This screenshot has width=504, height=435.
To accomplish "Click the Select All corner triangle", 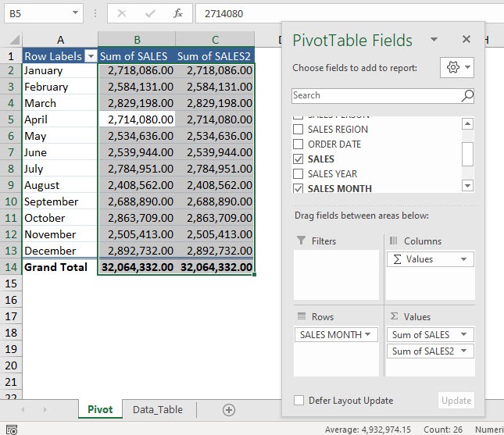I will [x=15, y=40].
